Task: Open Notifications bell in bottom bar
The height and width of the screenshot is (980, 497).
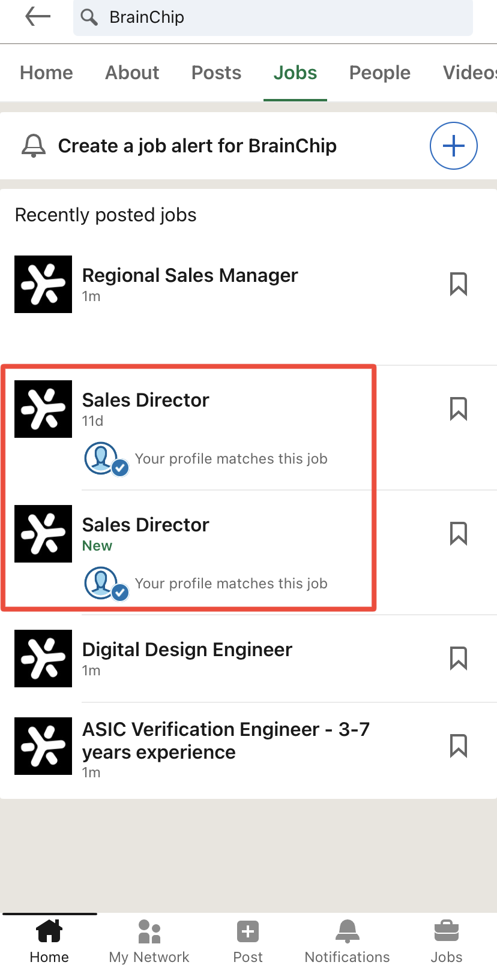Action: pos(347,942)
